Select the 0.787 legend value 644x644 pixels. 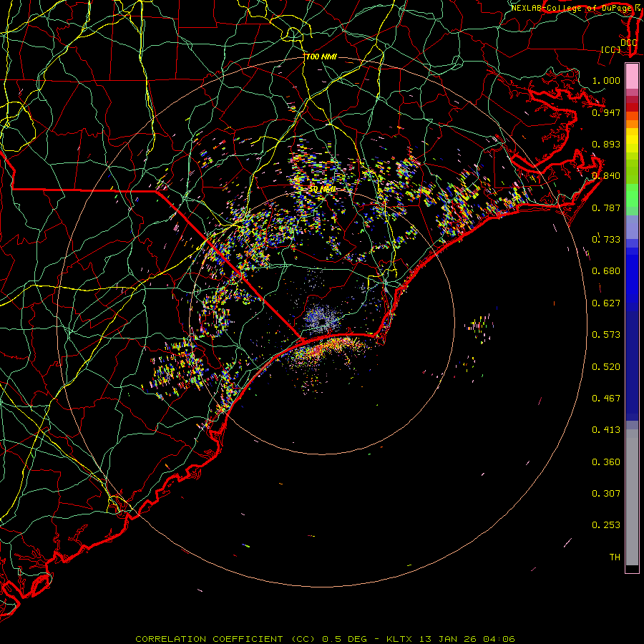click(x=606, y=208)
